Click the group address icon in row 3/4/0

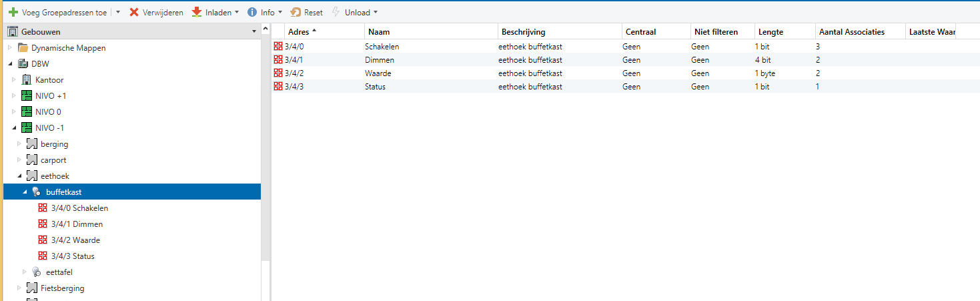[x=278, y=47]
